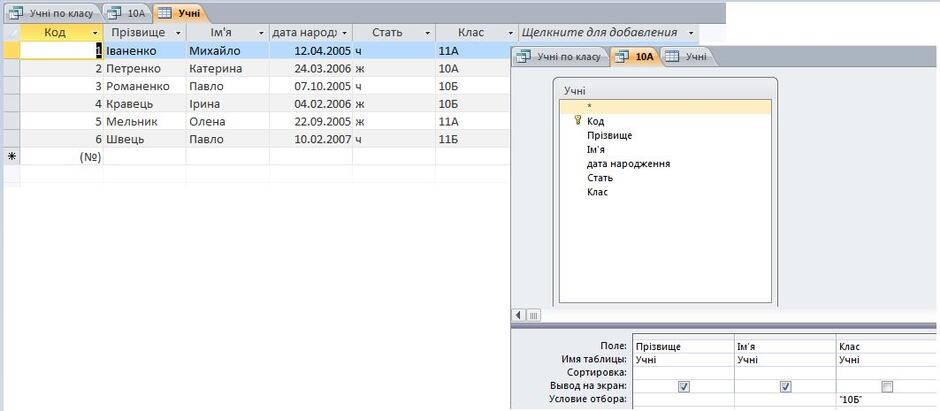This screenshot has height=411, width=940.
Task: Open the Клас column dropdown arrow
Action: pos(511,32)
